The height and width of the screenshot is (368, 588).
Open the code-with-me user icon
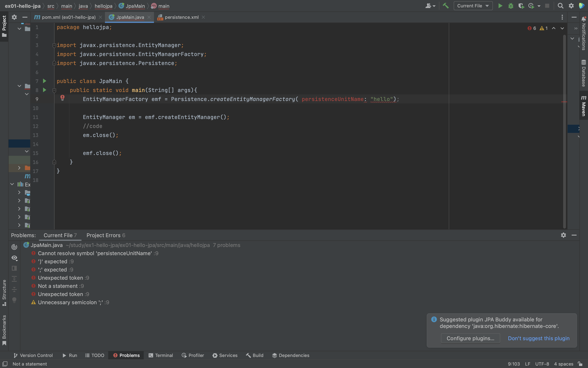pyautogui.click(x=430, y=6)
